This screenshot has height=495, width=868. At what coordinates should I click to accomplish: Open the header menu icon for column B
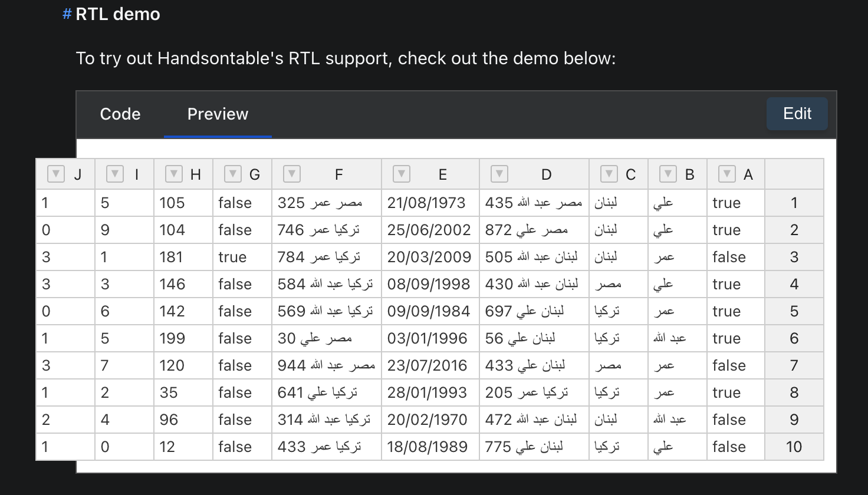click(x=668, y=174)
